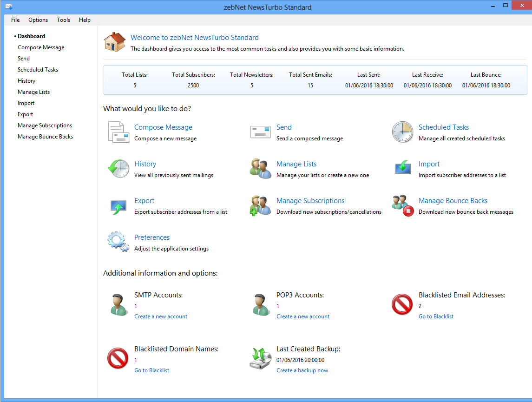The image size is (532, 402).
Task: Click the Manage Subscriptions people icon
Action: point(260,205)
